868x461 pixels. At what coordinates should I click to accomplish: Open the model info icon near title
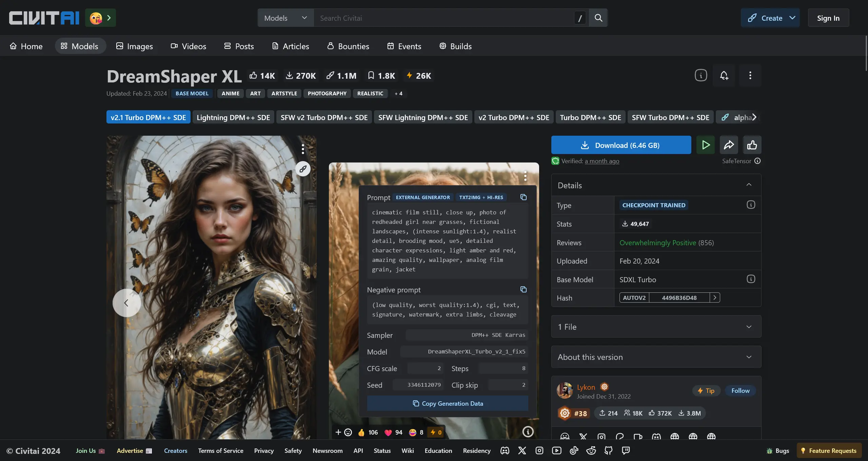[701, 75]
